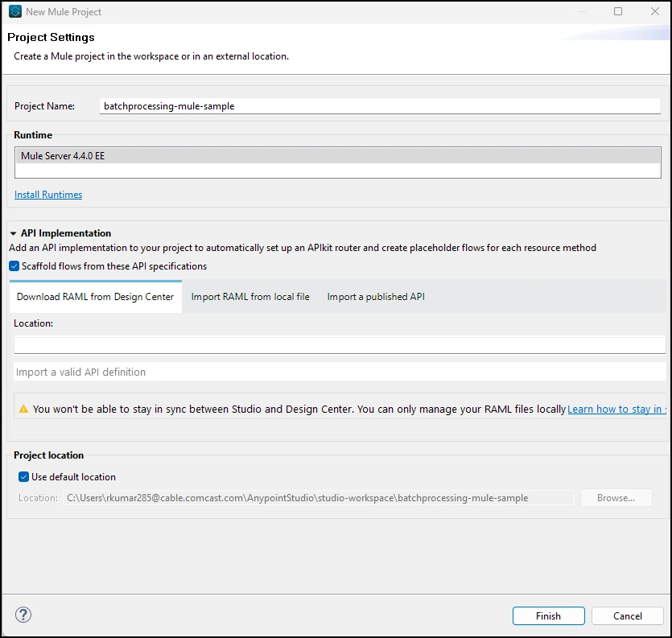Image resolution: width=672 pixels, height=638 pixels.
Task: Maximize the New Mule Project window
Action: [618, 11]
